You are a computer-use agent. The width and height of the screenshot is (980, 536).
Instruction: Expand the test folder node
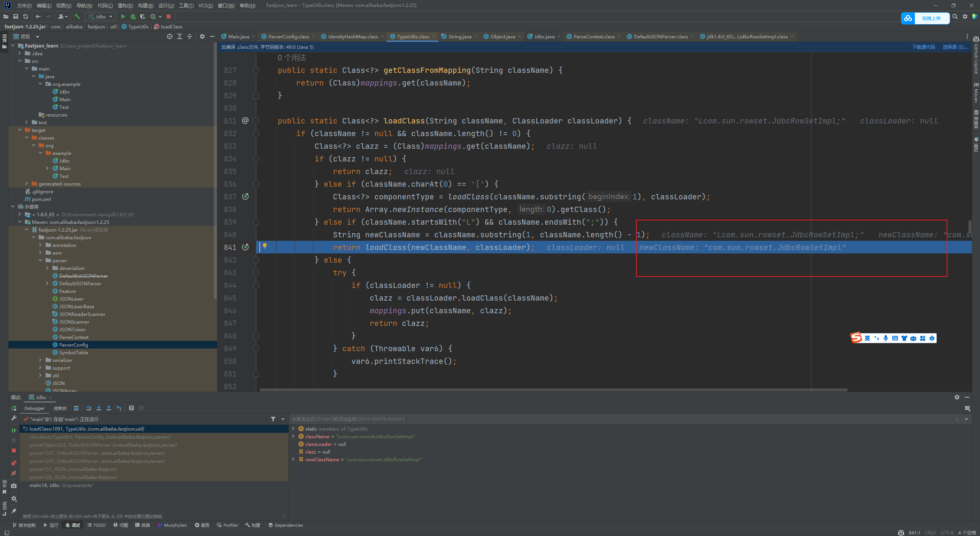tap(27, 122)
